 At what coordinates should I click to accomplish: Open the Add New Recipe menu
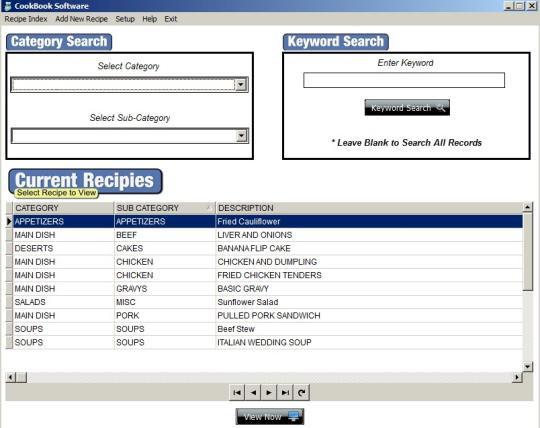coord(82,19)
